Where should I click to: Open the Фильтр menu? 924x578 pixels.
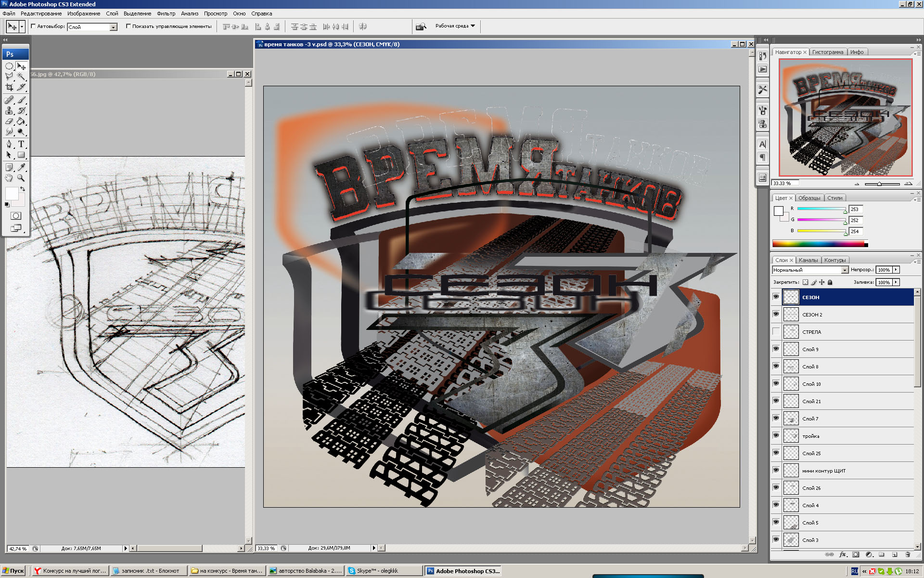click(x=166, y=13)
